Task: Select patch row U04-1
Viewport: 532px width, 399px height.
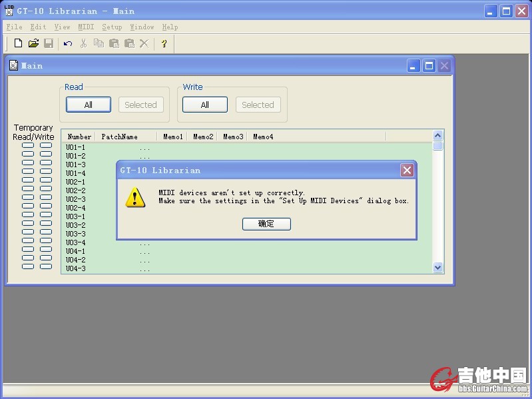Action: click(x=247, y=251)
